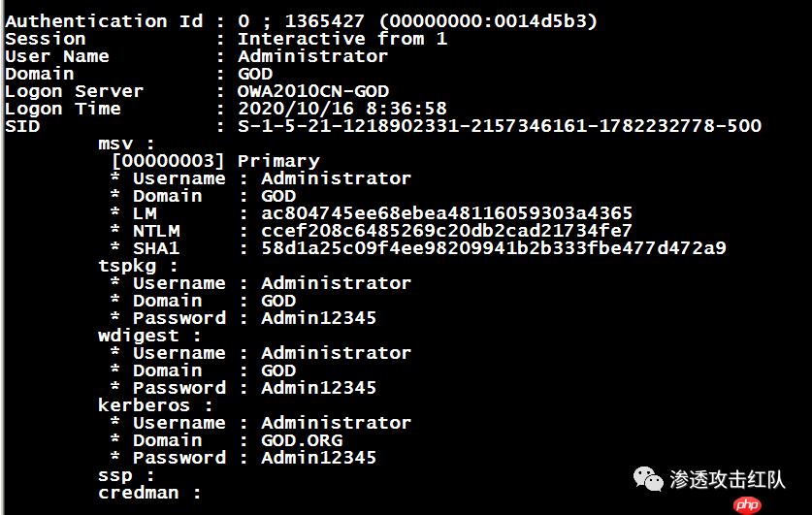Viewport: 812px width, 515px height.
Task: Click the GOD.ORG kerberos domain value
Action: [302, 440]
